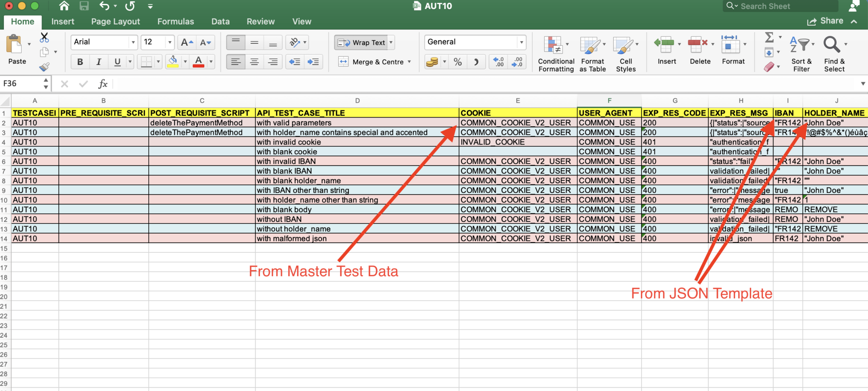Screen dimensions: 868x391
Task: Click the Share button
Action: [x=825, y=21]
